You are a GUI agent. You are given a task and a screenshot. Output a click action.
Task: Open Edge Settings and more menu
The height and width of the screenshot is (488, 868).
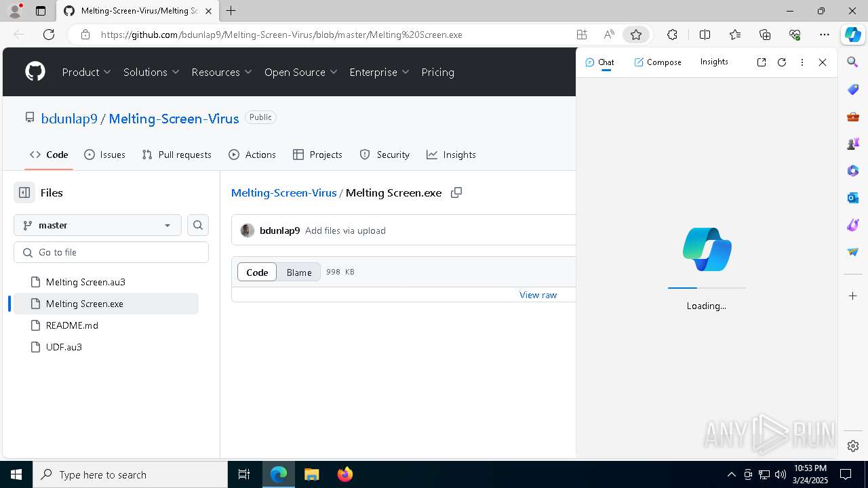click(x=825, y=35)
